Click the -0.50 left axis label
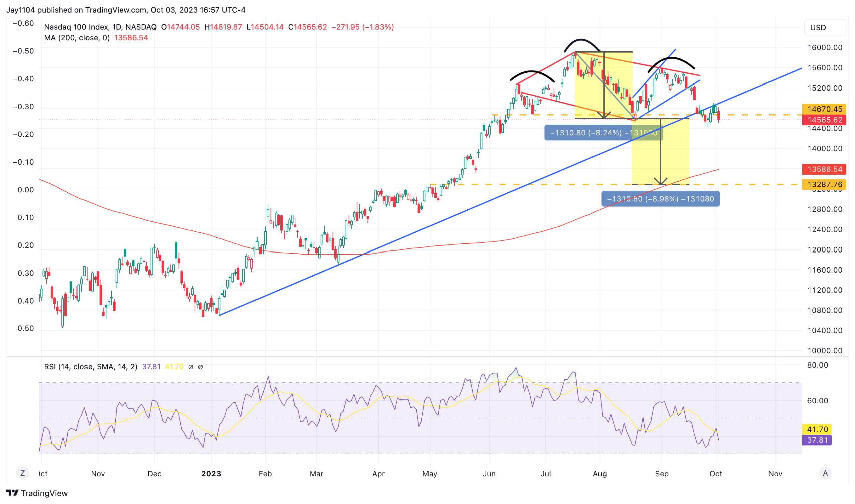The image size is (855, 504). (23, 51)
